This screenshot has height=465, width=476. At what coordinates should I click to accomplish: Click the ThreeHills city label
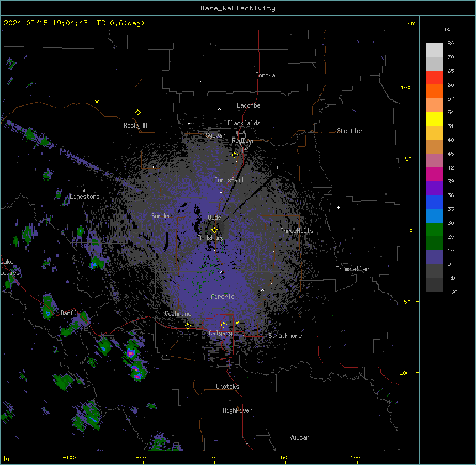(297, 231)
